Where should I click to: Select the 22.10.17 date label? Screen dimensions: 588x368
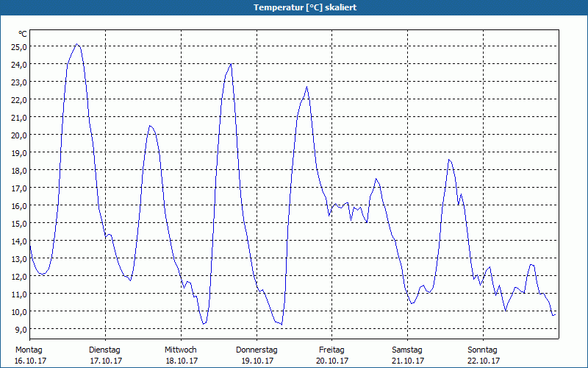[x=484, y=361]
